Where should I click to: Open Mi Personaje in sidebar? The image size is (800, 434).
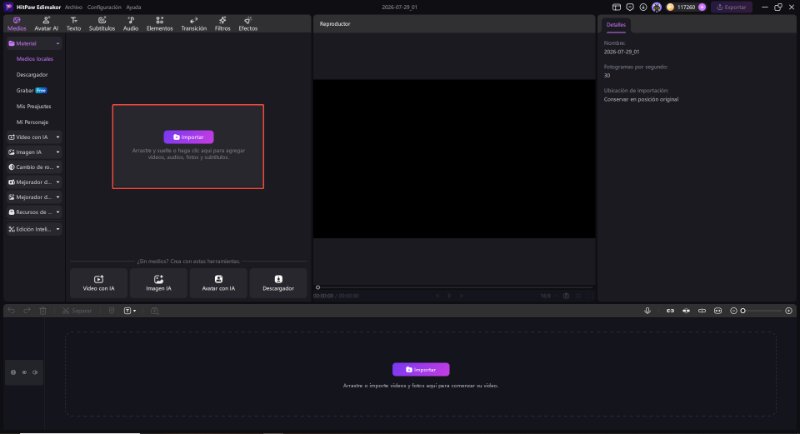[x=32, y=122]
